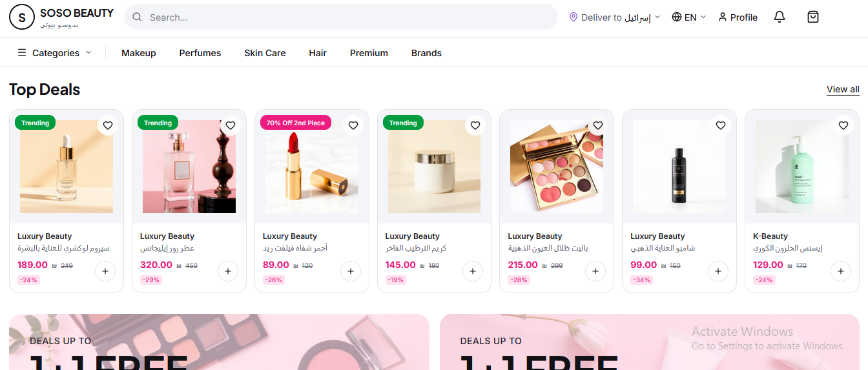Click the K-Beauty brand label
This screenshot has width=868, height=370.
(x=770, y=236)
